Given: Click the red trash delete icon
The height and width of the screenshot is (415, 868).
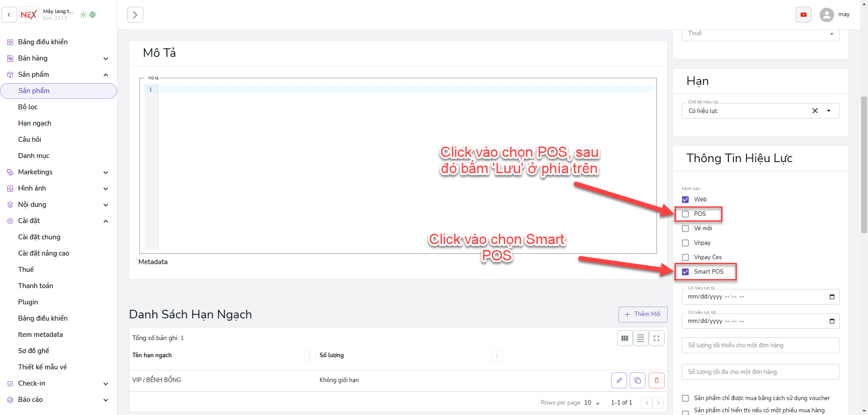Looking at the screenshot, I should pos(656,380).
